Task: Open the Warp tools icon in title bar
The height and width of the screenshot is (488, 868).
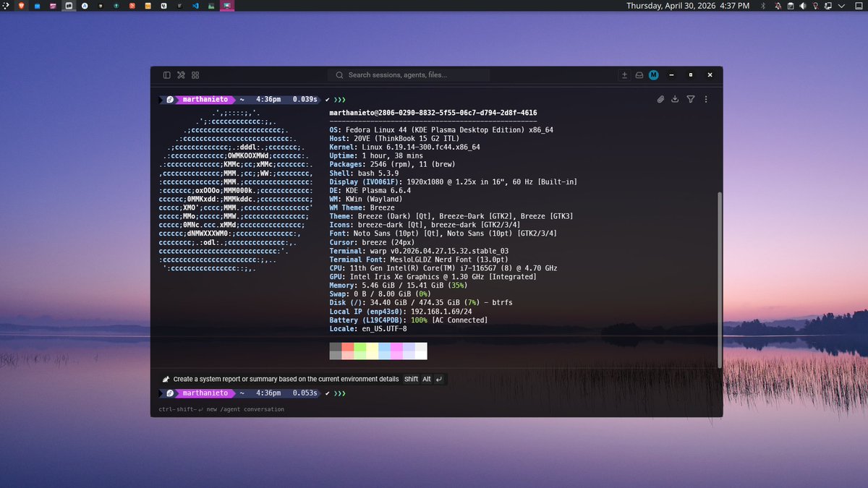Action: (181, 75)
